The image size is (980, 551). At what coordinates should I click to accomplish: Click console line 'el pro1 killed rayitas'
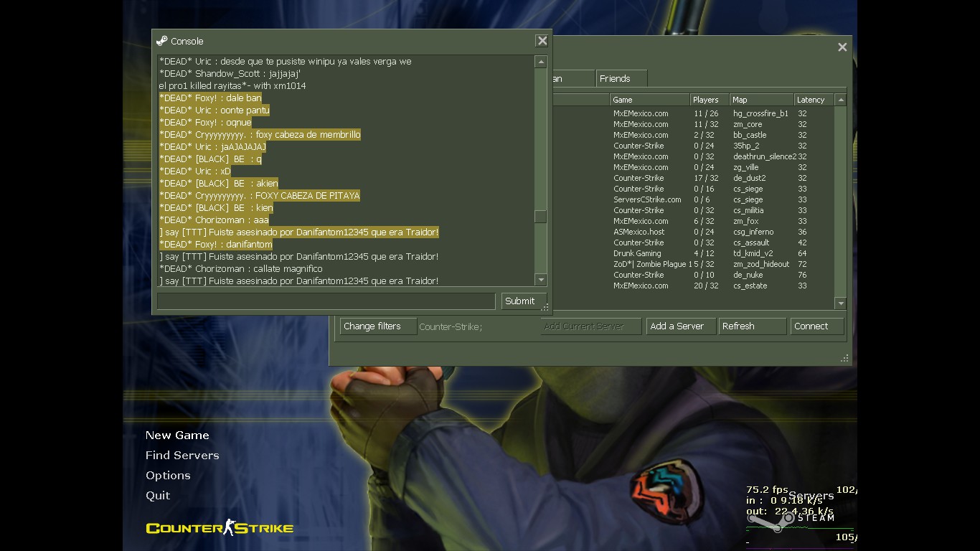(x=232, y=86)
